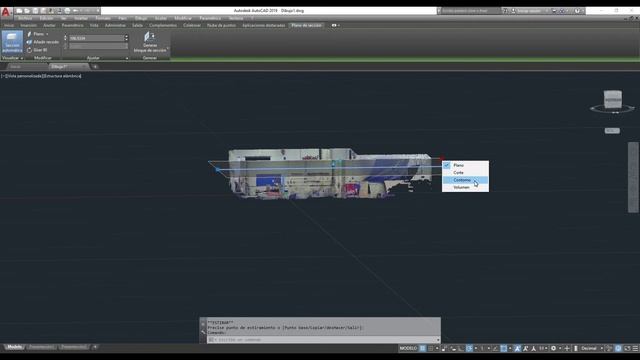Select Plano in the context menu
The width and height of the screenshot is (640, 360).
tap(465, 165)
